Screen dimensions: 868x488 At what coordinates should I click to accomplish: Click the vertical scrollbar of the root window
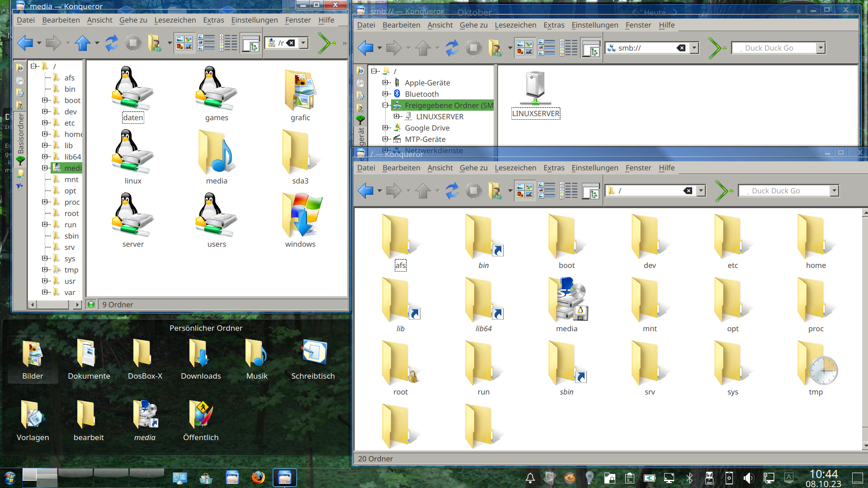[865, 329]
